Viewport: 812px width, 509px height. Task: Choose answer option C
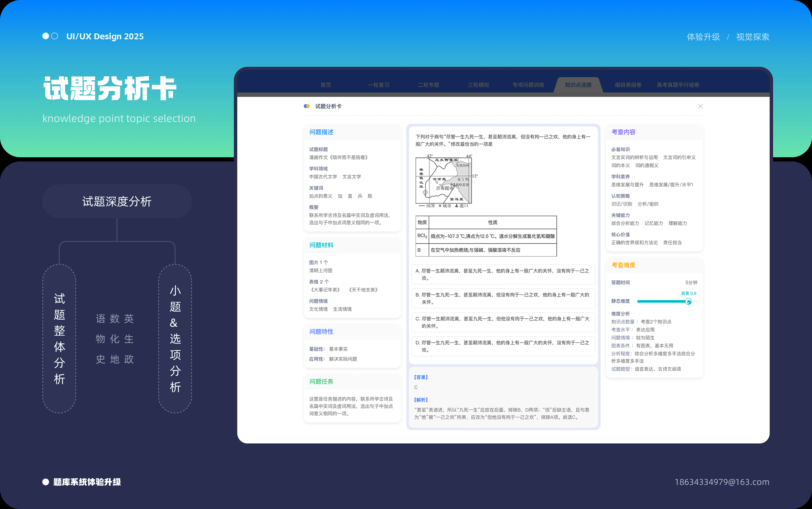click(x=503, y=322)
